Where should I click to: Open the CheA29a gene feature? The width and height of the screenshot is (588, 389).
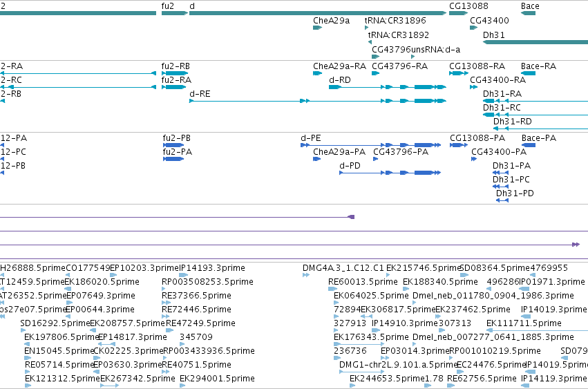317,28
